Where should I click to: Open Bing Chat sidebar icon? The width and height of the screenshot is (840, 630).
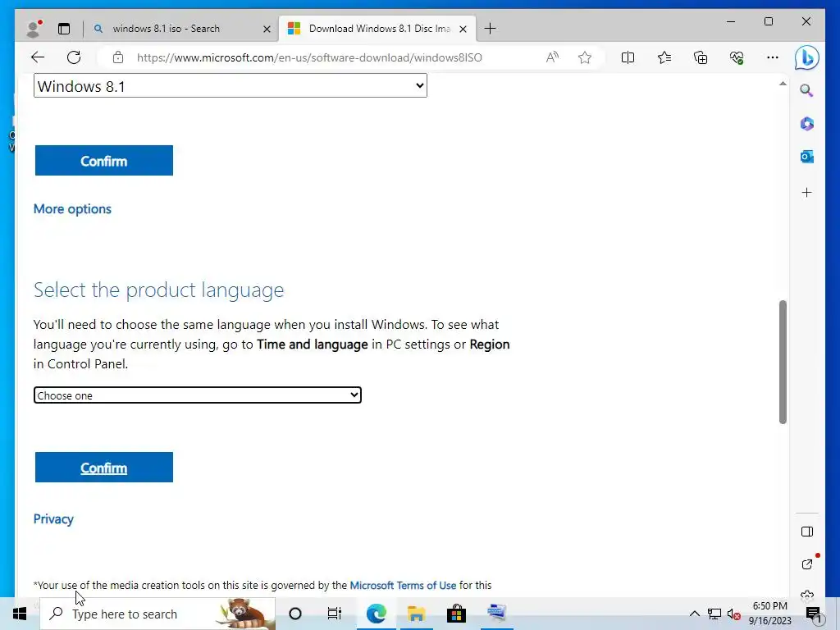click(807, 57)
